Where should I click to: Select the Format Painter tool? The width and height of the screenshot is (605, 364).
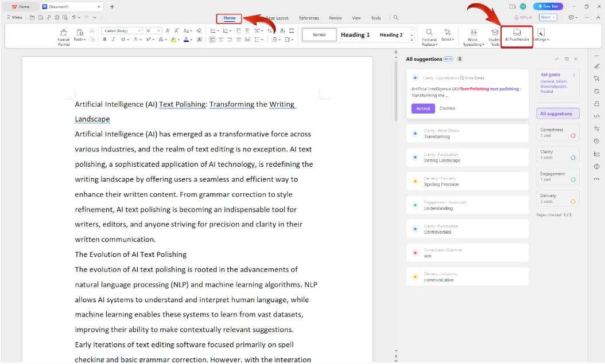click(x=64, y=36)
